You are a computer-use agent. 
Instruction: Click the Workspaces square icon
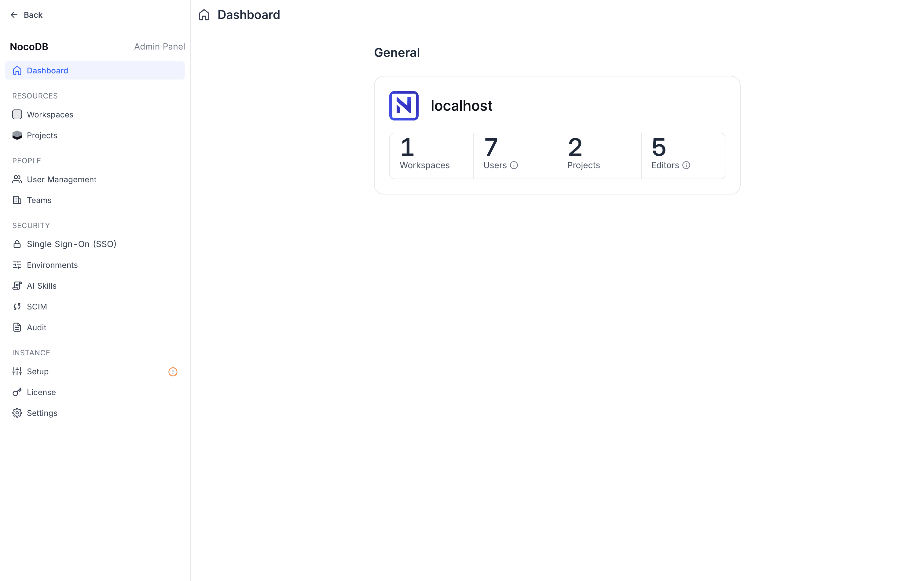click(17, 114)
